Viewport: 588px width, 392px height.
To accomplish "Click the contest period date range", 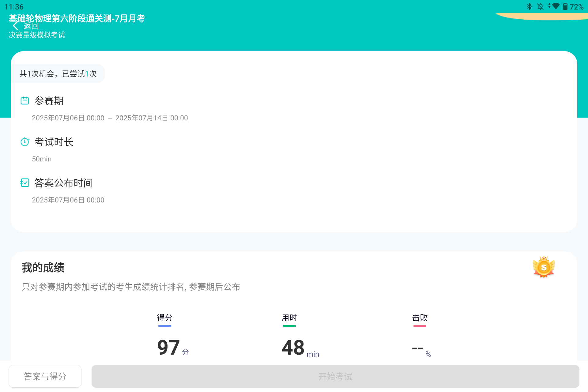I will (x=110, y=118).
